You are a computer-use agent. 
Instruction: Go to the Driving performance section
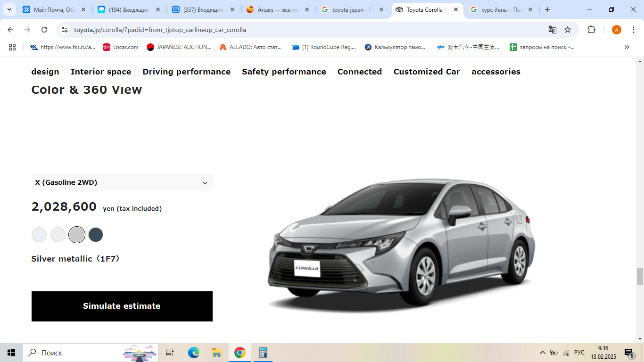tap(187, 72)
